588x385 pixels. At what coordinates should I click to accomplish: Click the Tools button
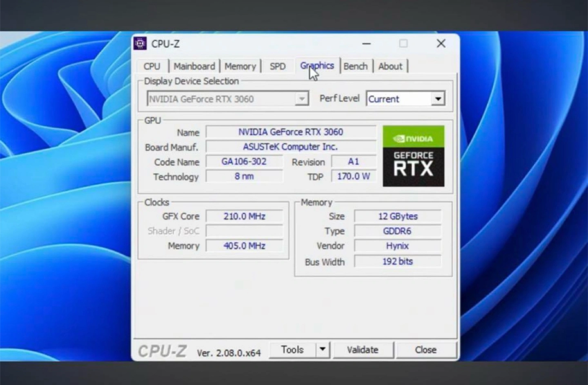point(292,350)
